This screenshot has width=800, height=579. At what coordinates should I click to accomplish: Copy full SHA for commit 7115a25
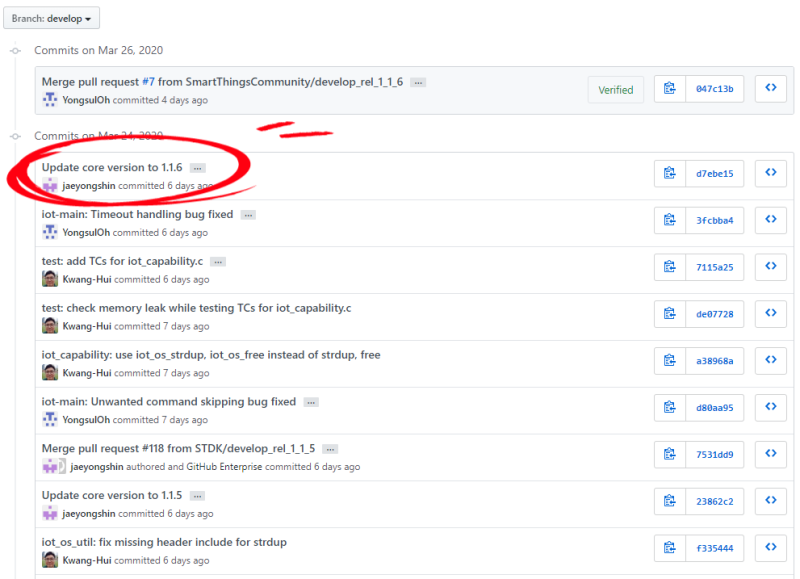click(670, 267)
